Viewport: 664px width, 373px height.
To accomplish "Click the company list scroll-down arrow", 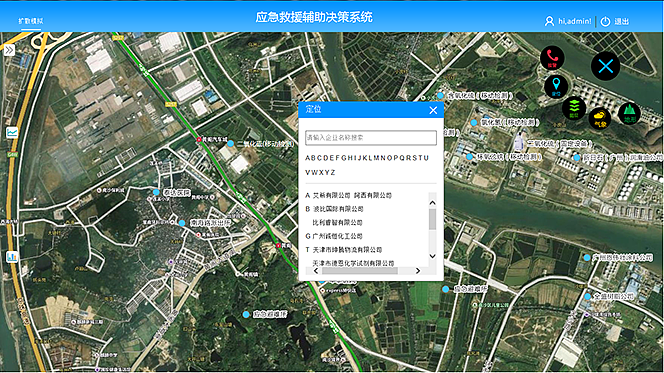I will coord(432,256).
